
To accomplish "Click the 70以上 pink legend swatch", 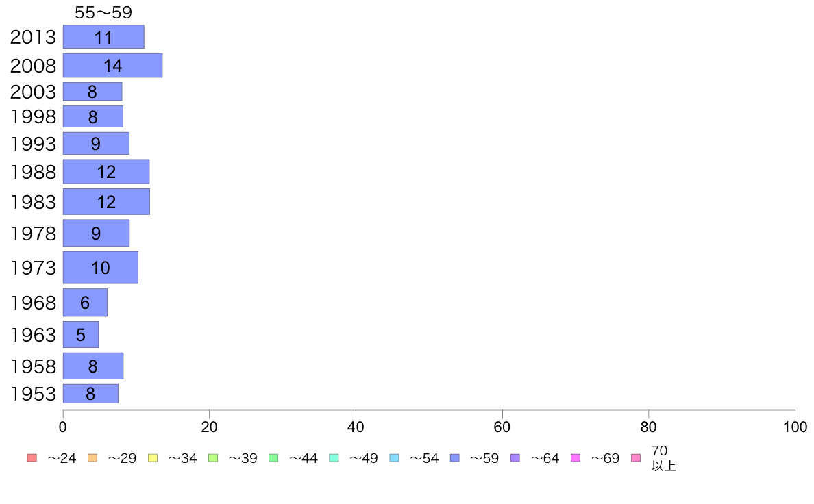I will click(x=635, y=458).
